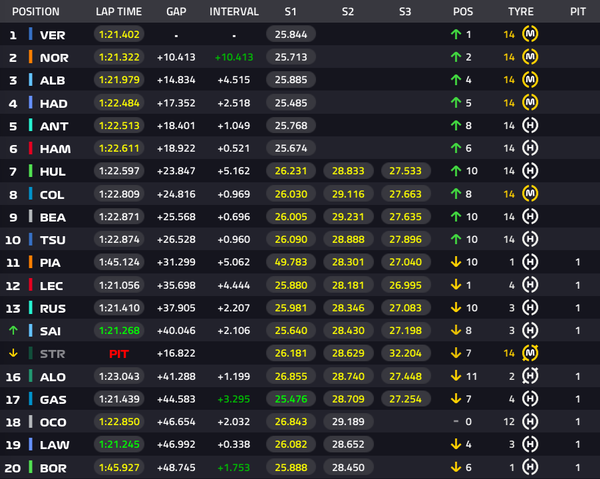600x479 pixels.
Task: Click green position-gain arrow in VER row
Action: click(x=456, y=34)
